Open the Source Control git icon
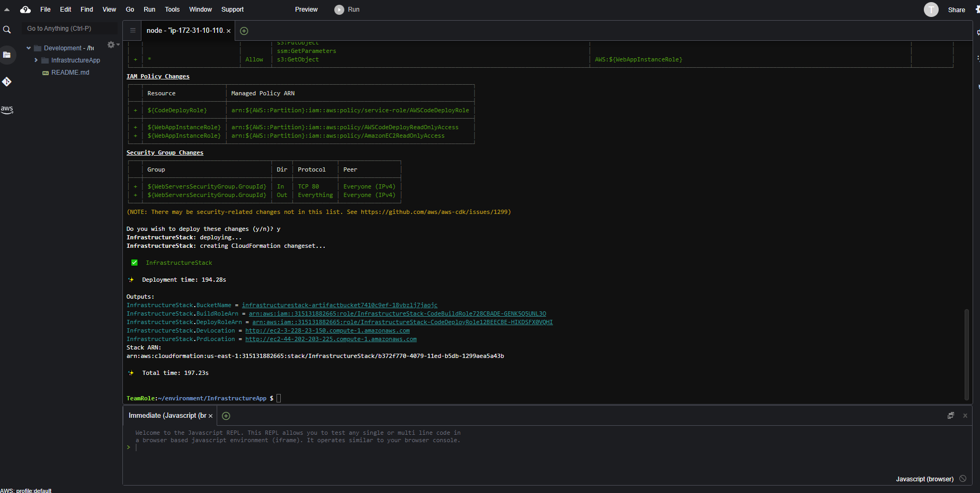 click(7, 82)
